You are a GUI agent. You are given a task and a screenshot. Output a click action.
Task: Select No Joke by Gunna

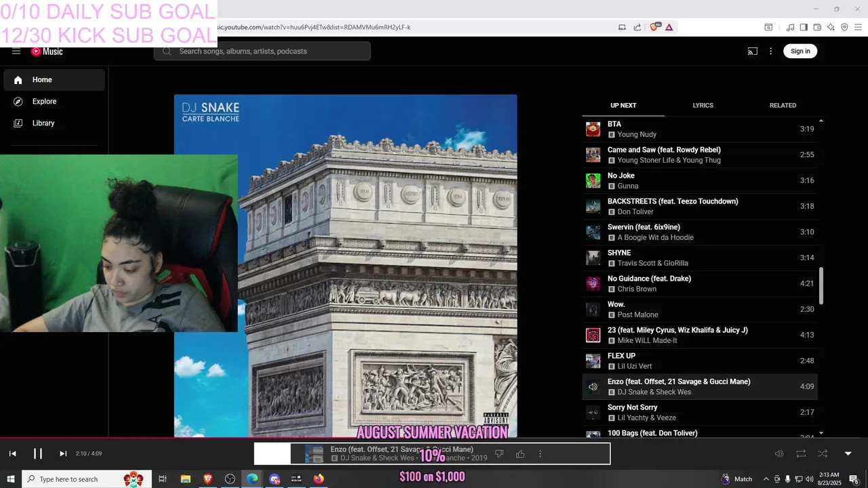pos(700,181)
